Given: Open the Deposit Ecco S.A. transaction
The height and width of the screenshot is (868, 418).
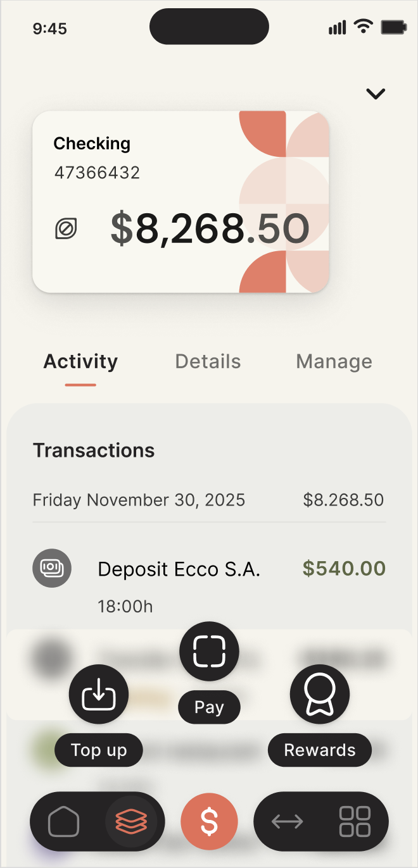Looking at the screenshot, I should click(x=179, y=569).
